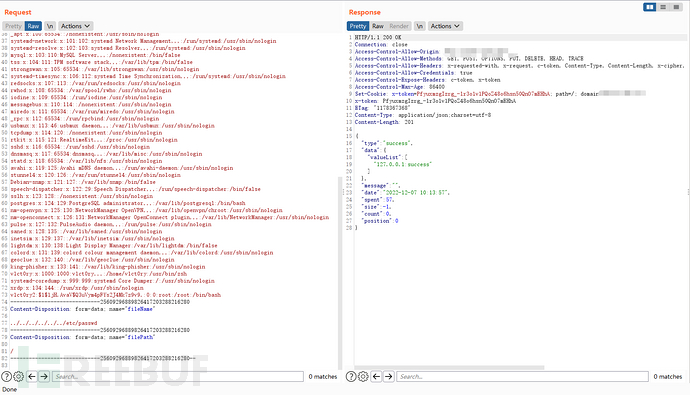Screen dimensions: 690x395
Task: Open Request panel help icon
Action: 6,377
